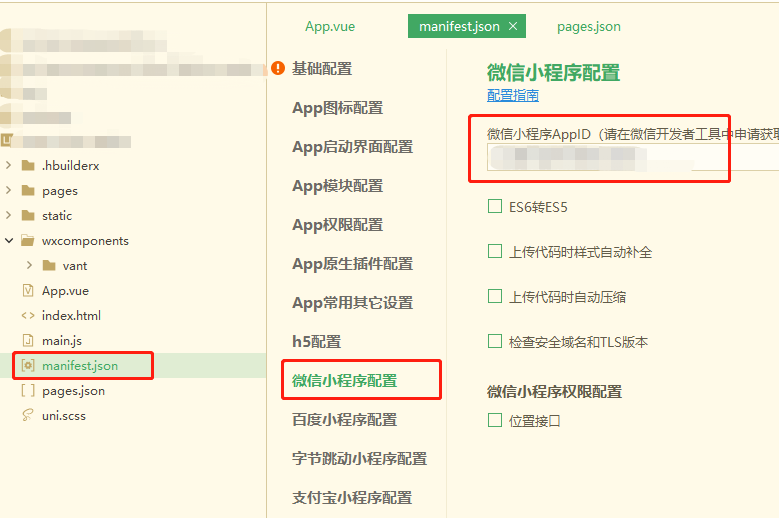The width and height of the screenshot is (779, 518).
Task: Toggle 上传代码时样式自动补全 checkbox
Action: (x=495, y=251)
